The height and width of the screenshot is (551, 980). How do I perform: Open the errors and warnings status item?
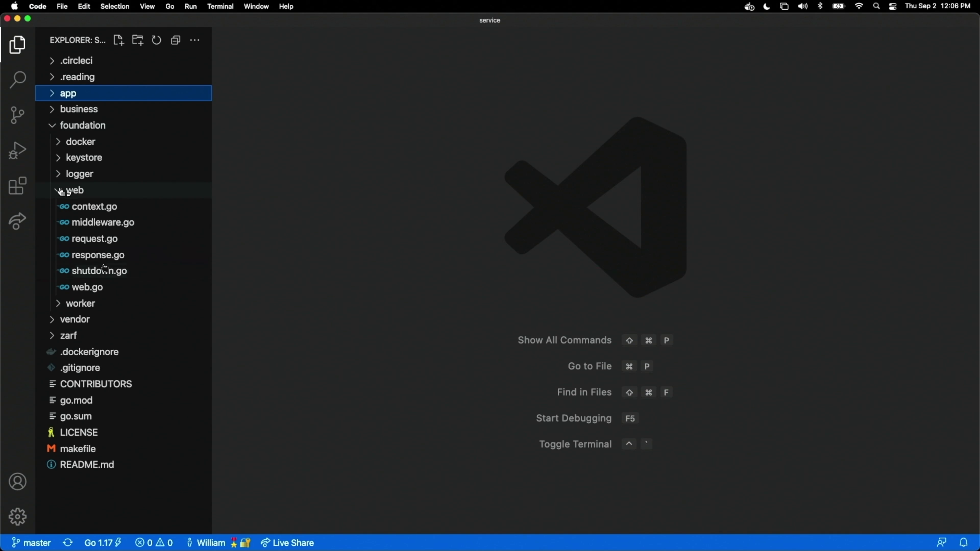click(154, 543)
